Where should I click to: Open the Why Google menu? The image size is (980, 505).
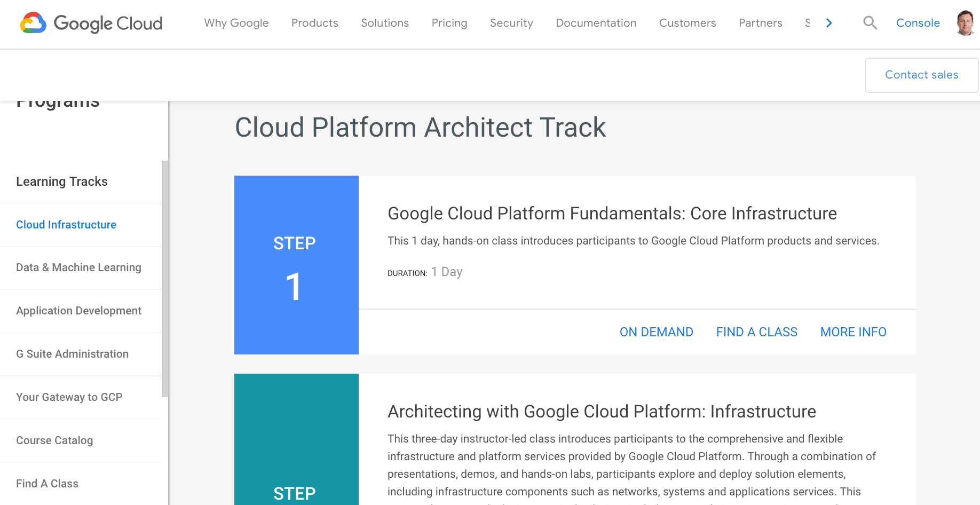pyautogui.click(x=236, y=23)
